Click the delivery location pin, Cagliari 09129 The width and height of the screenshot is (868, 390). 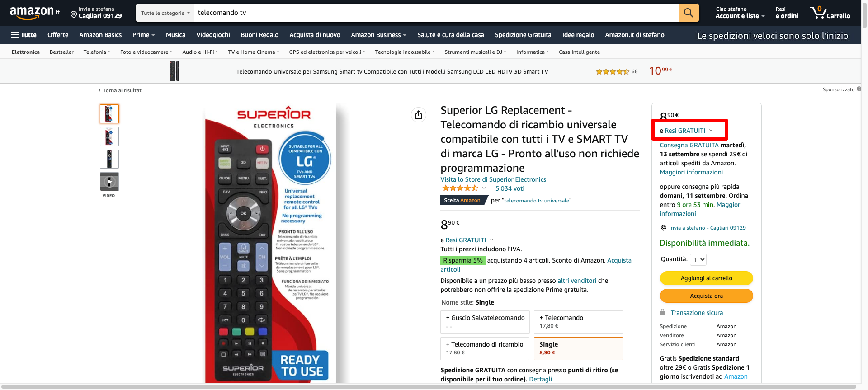[96, 13]
